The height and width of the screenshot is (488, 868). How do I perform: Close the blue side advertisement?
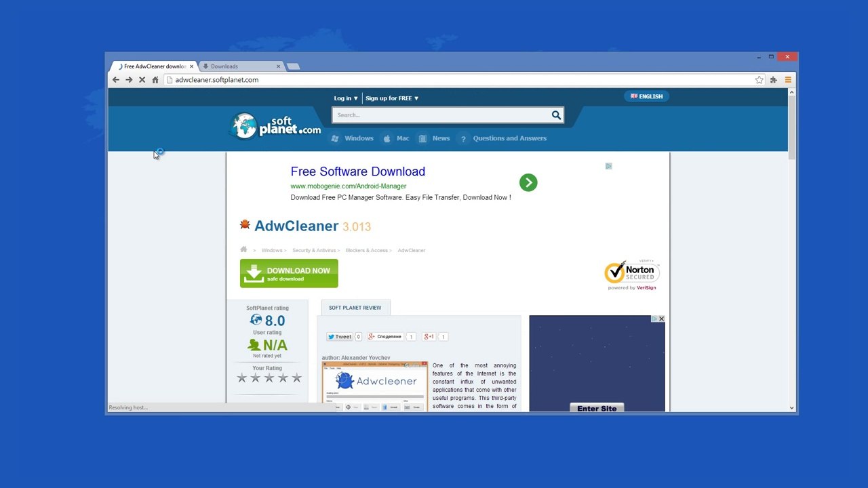pyautogui.click(x=661, y=319)
